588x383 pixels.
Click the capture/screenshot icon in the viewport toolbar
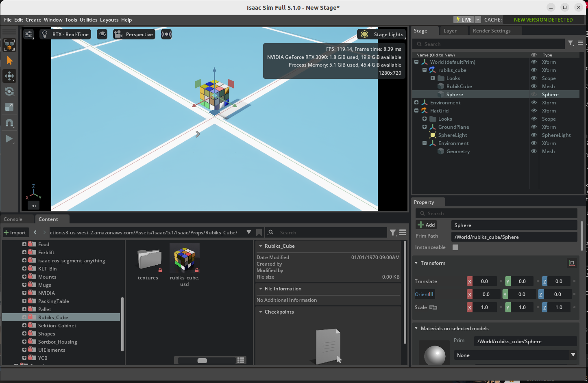166,34
